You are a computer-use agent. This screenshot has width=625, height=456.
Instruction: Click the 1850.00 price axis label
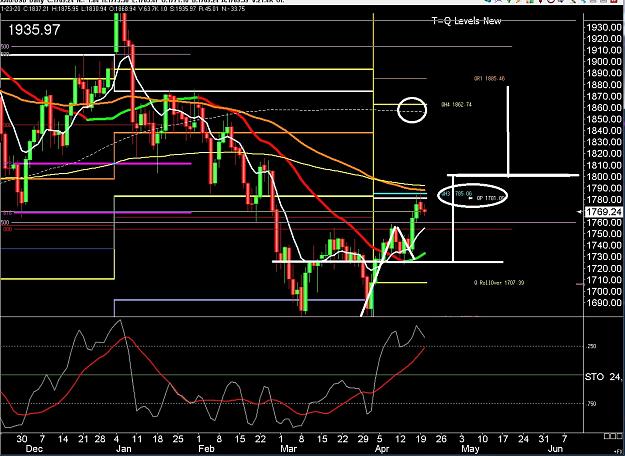coord(603,119)
